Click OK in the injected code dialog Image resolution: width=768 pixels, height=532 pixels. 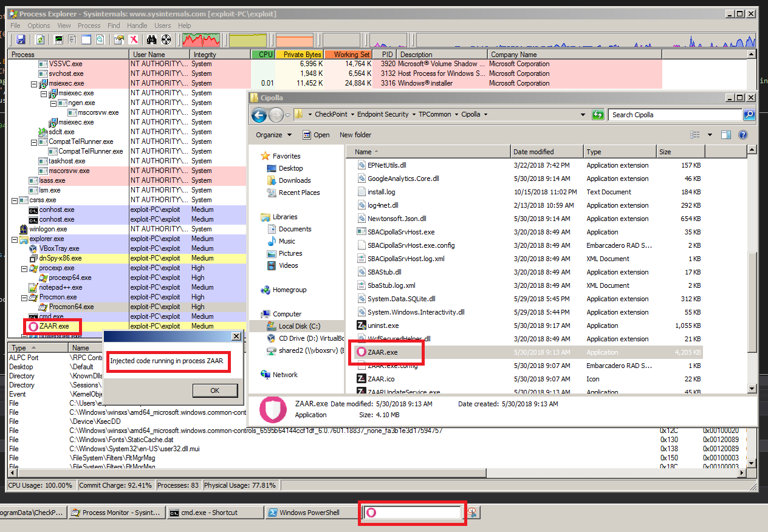[x=214, y=390]
